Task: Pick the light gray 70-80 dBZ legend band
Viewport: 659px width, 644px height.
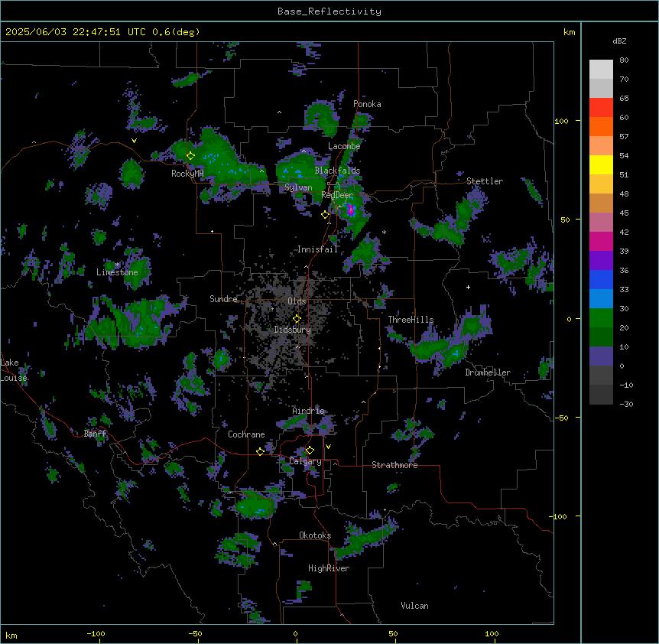Action: point(601,70)
